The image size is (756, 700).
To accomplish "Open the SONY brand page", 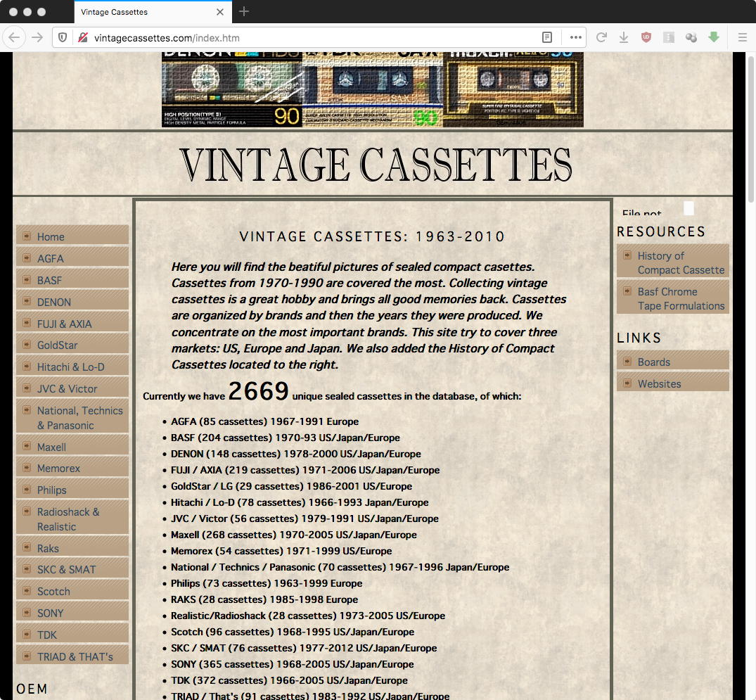I will tap(72, 613).
